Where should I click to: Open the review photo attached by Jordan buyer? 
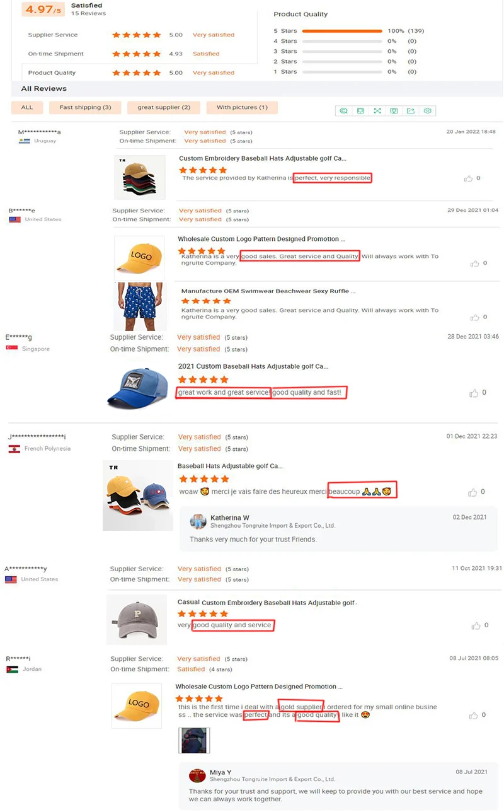[x=194, y=741]
